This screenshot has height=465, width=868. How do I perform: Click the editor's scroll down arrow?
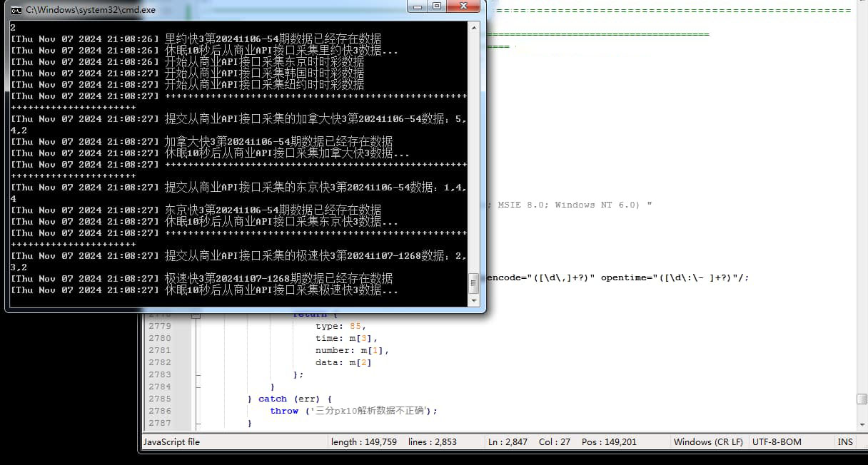pyautogui.click(x=862, y=424)
